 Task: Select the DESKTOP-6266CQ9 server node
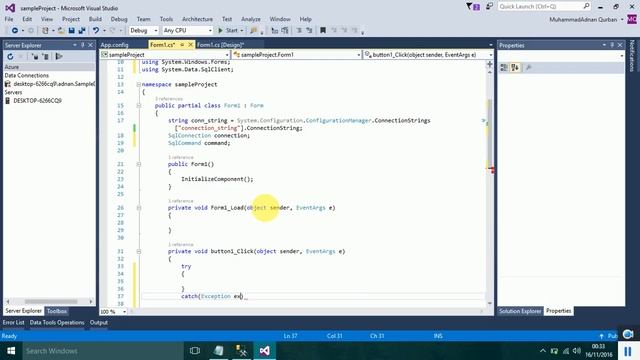[38, 101]
